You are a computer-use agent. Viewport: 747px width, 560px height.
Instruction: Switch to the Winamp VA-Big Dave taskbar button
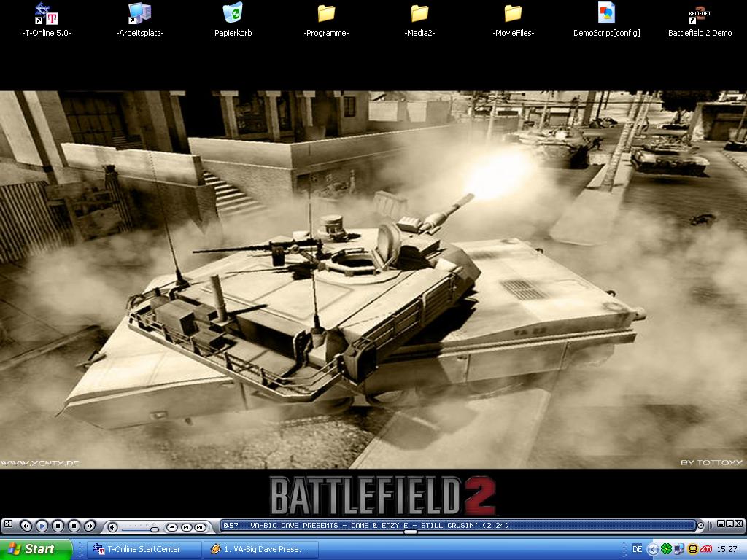click(262, 549)
